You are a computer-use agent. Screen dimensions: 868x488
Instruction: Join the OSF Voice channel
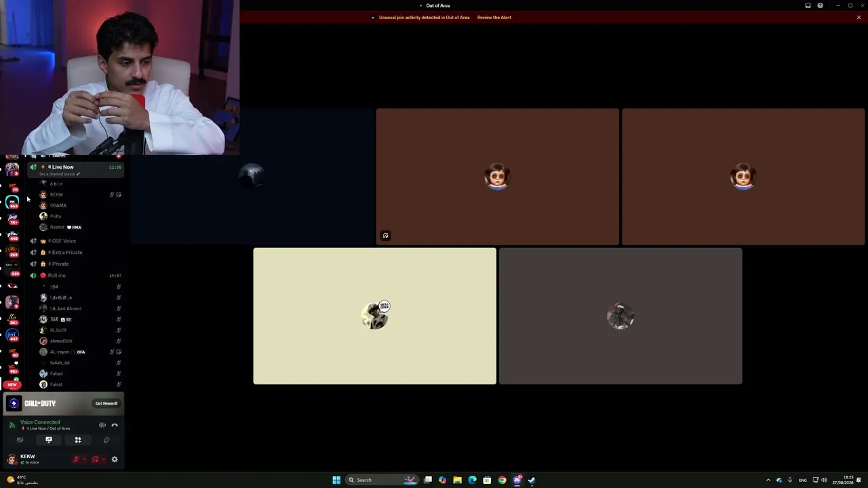75,241
